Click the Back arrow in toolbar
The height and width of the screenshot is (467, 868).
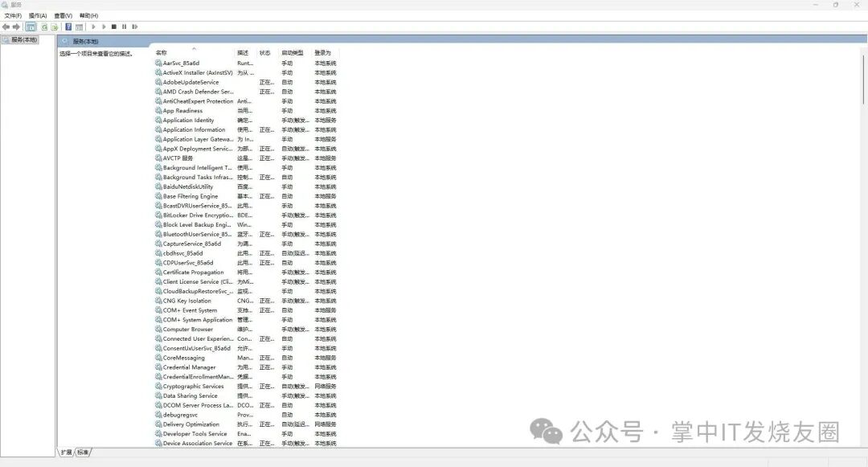[x=6, y=27]
